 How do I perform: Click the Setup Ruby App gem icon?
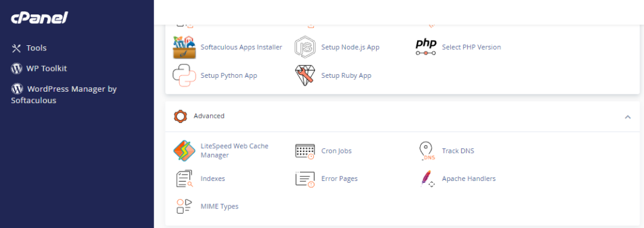click(x=305, y=75)
